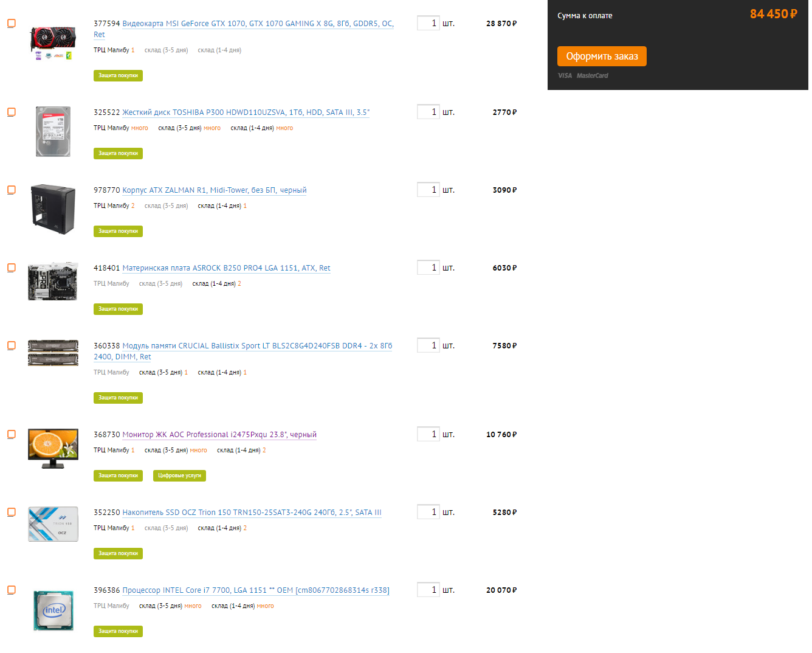This screenshot has width=812, height=653.
Task: Open Корпус ATX ZALMAN R1 link
Action: [215, 190]
